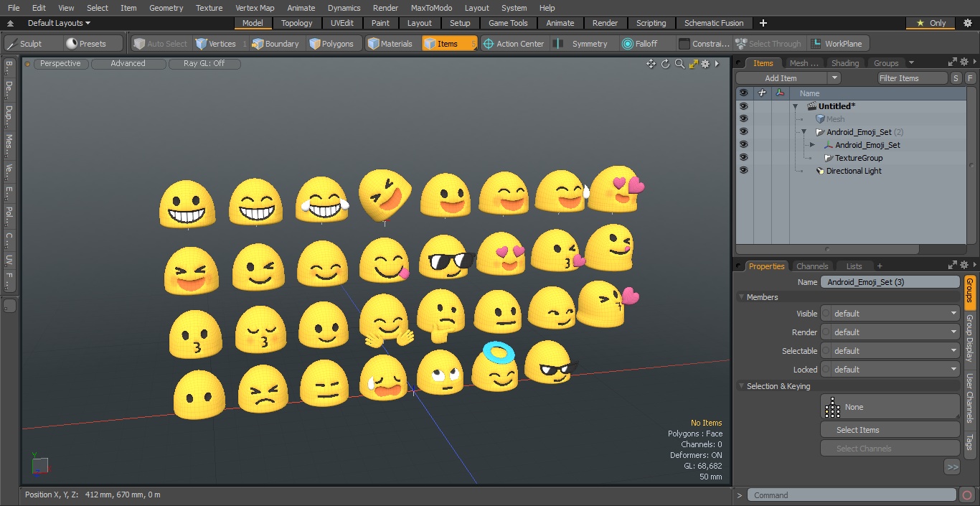This screenshot has width=980, height=506.
Task: Toggle visibility of the Android_Emoji_Set (2) group
Action: (x=744, y=132)
